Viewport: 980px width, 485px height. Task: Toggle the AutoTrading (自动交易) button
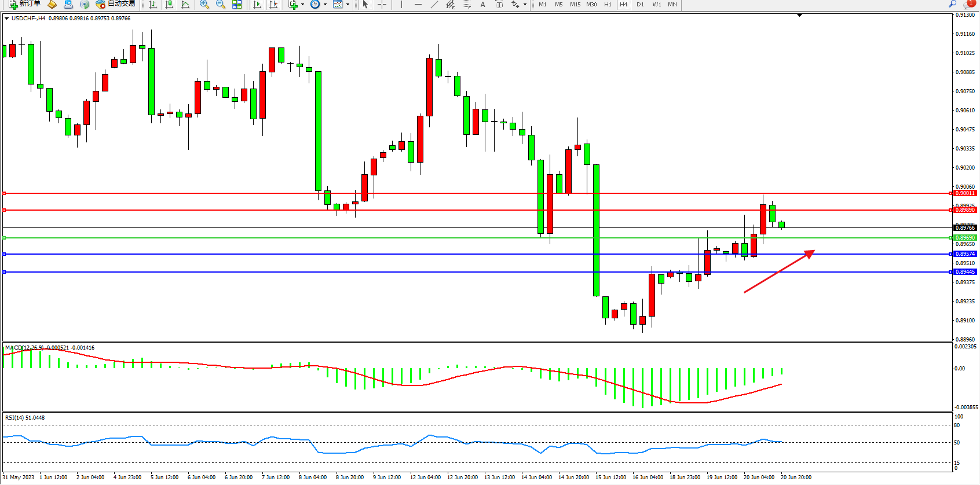[x=115, y=4]
